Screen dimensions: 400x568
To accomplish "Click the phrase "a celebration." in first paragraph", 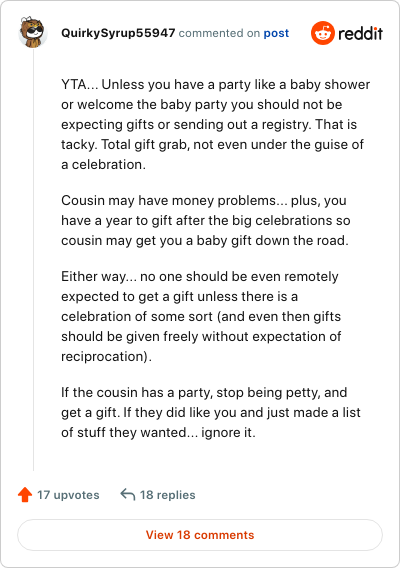I will coord(103,164).
